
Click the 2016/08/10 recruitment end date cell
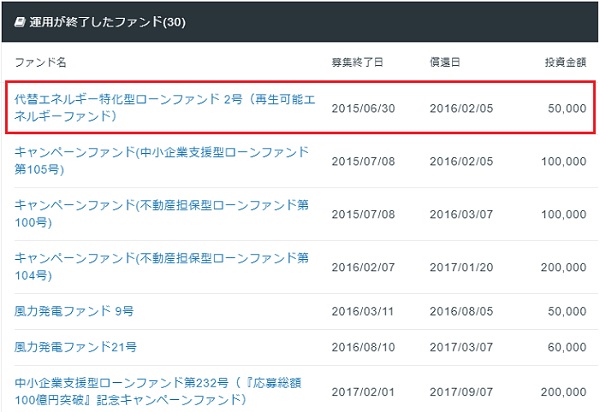(x=364, y=347)
